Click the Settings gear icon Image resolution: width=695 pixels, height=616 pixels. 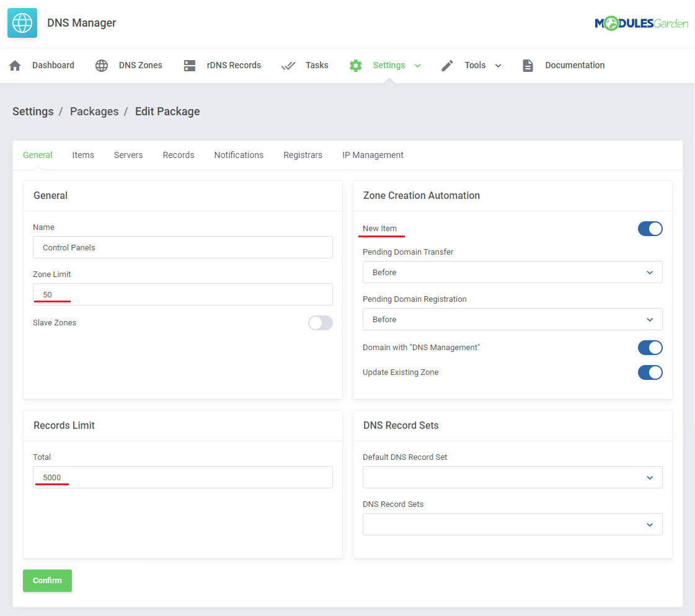355,66
